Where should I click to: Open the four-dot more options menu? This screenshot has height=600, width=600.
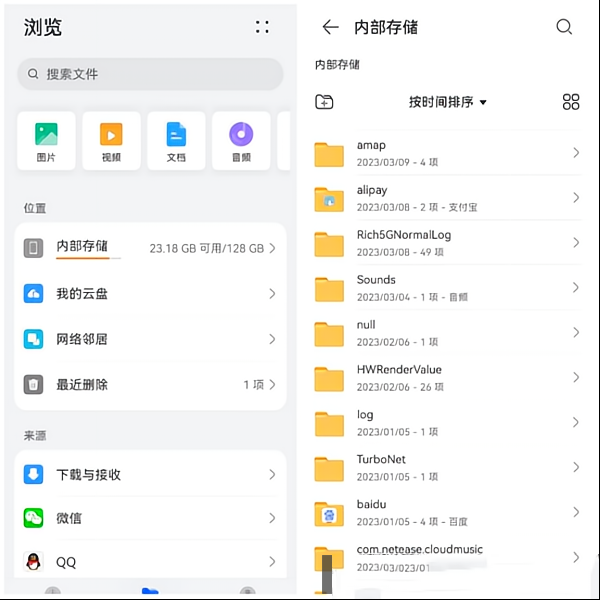coord(262,27)
